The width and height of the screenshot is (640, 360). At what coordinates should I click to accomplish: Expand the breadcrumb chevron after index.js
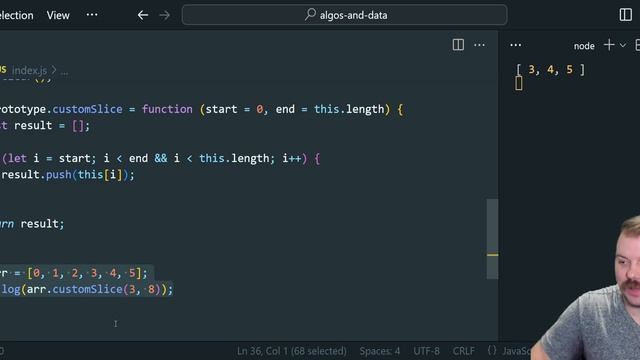54,70
